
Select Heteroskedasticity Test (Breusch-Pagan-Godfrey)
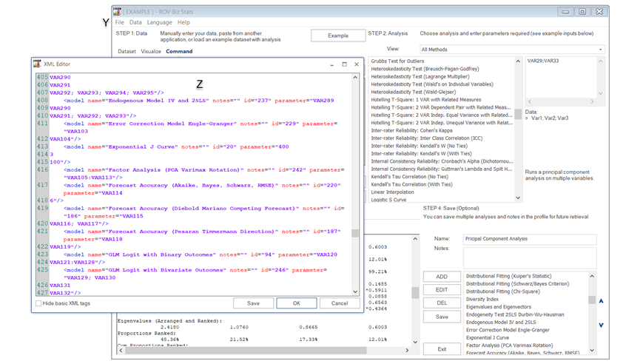tap(425, 69)
